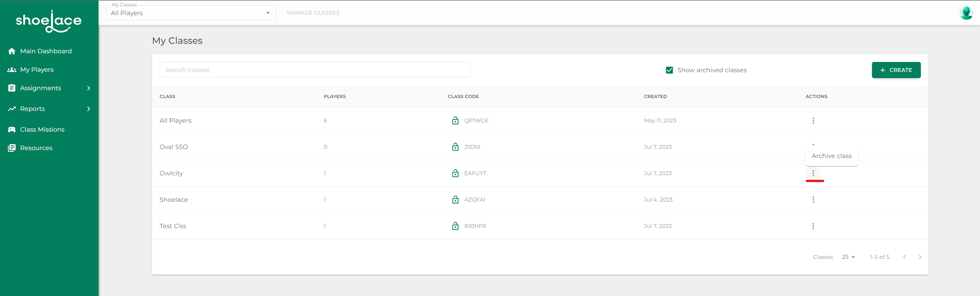
Task: Click the shoelace logo
Action: coord(49,21)
